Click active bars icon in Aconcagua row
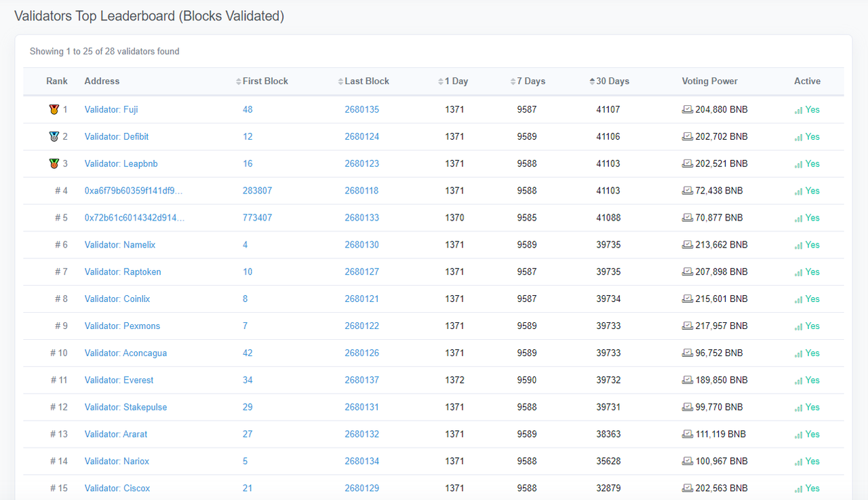 (799, 353)
